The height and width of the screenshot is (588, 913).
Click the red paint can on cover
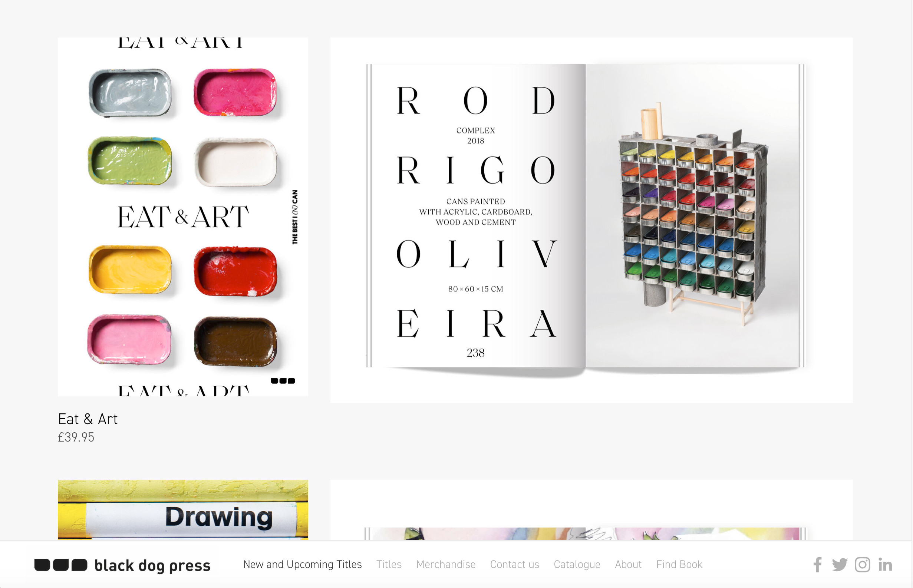click(235, 271)
